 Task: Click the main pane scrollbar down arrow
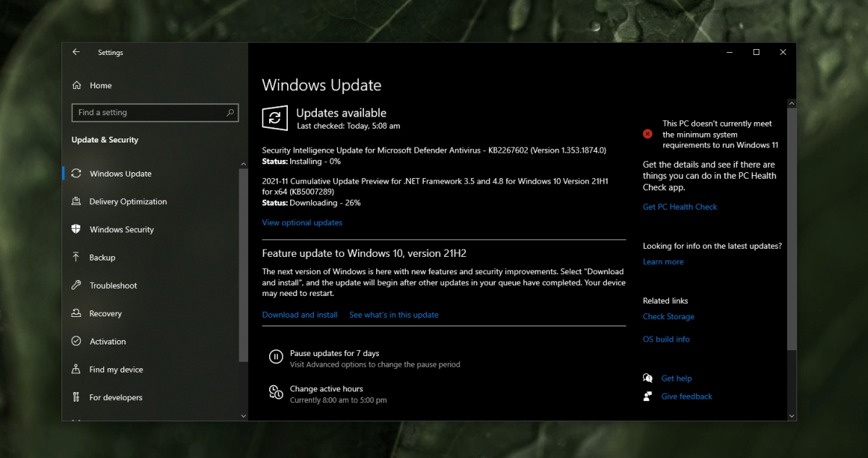point(792,416)
